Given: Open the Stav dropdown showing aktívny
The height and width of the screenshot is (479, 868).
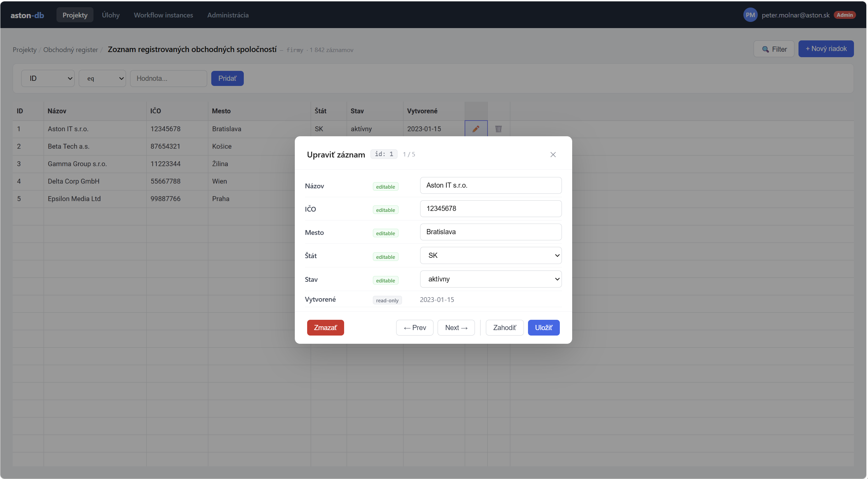Looking at the screenshot, I should tap(491, 279).
